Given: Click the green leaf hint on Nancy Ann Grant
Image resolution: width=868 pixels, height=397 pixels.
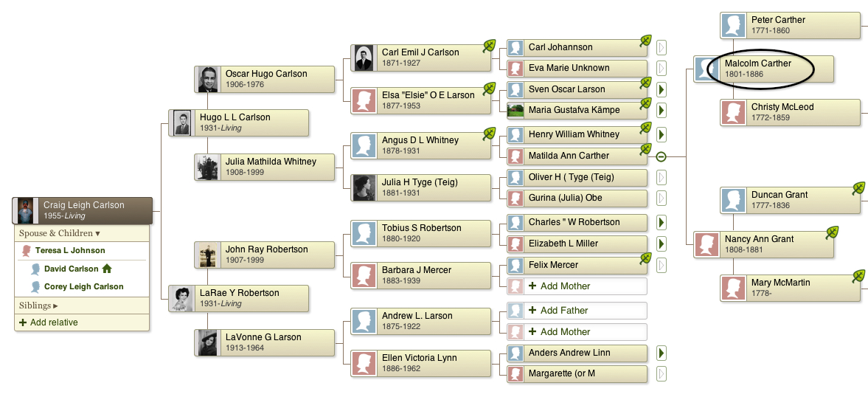Looking at the screenshot, I should pyautogui.click(x=832, y=232).
